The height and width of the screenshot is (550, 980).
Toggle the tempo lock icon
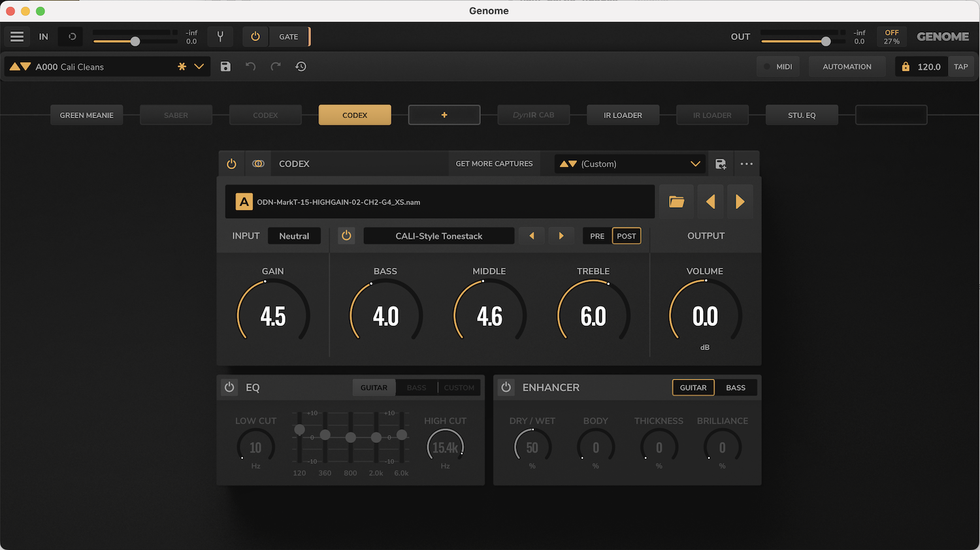906,67
